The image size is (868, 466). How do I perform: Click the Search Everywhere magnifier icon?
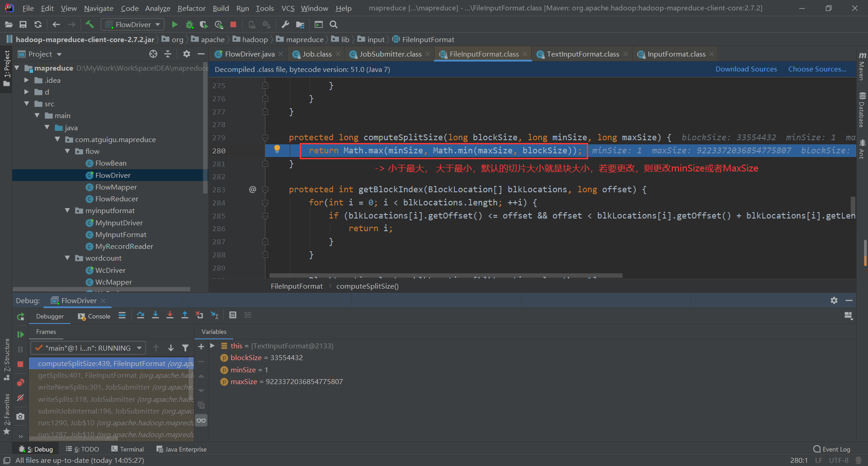[334, 24]
